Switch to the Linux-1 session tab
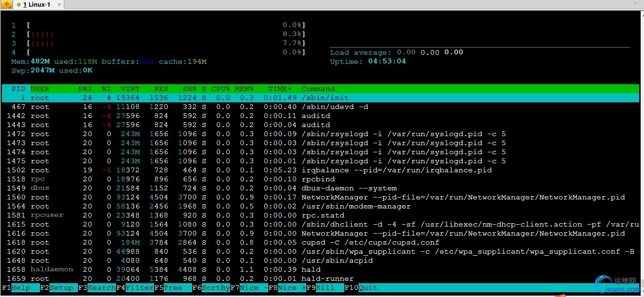The height and width of the screenshot is (297, 644). click(39, 4)
